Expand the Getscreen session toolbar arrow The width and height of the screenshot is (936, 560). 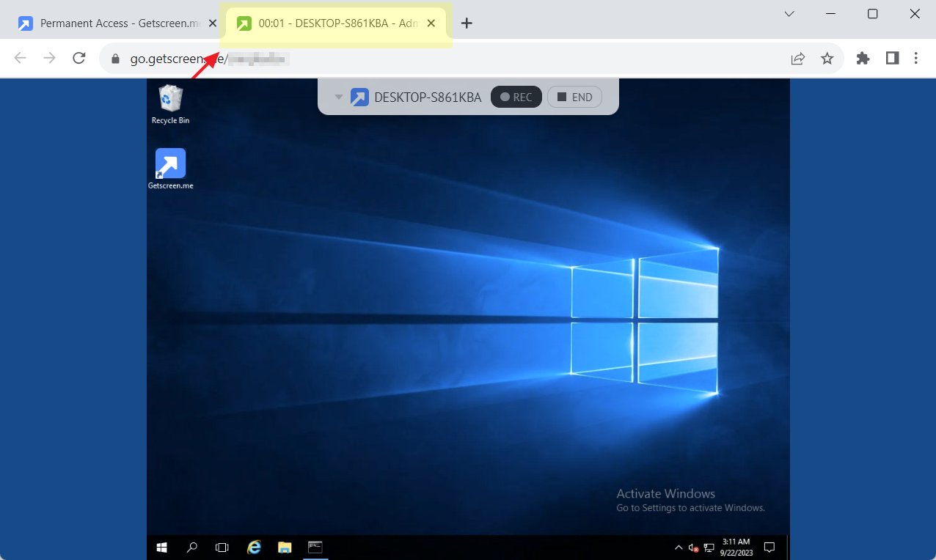point(339,97)
